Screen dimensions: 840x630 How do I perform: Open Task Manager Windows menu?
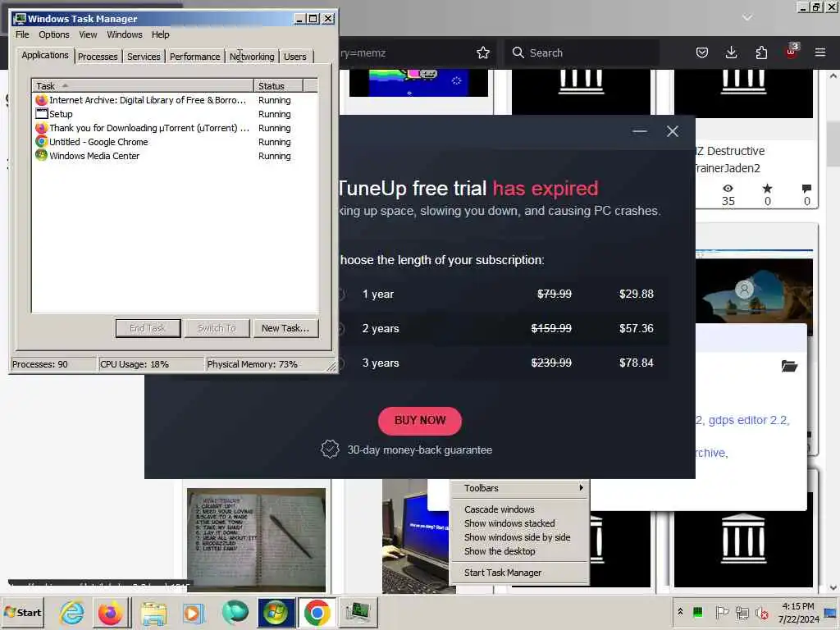point(125,34)
